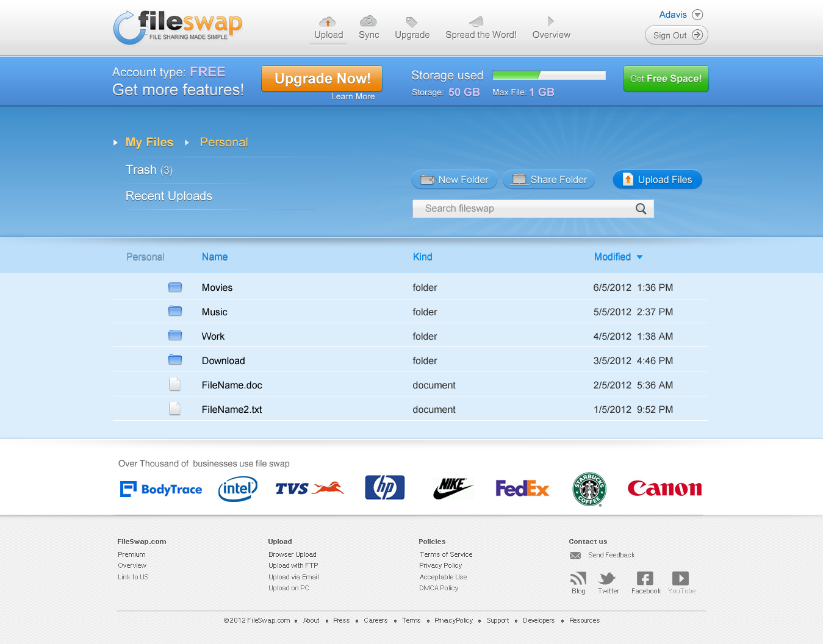Toggle sort order with the Modified arrow
The width and height of the screenshot is (823, 644).
(639, 257)
